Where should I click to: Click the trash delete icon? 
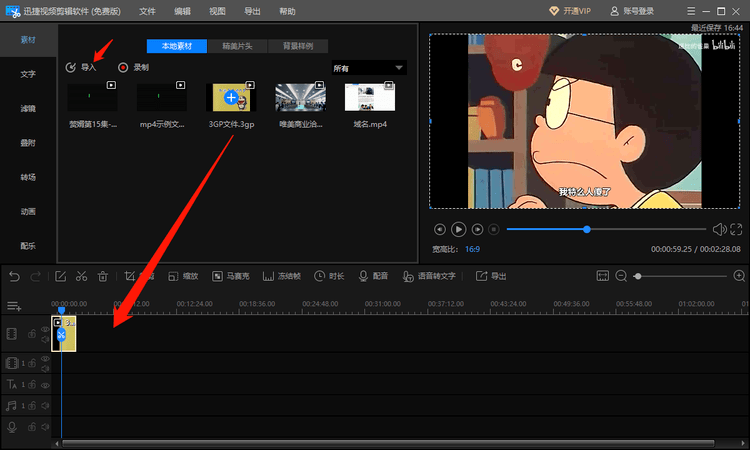point(102,276)
